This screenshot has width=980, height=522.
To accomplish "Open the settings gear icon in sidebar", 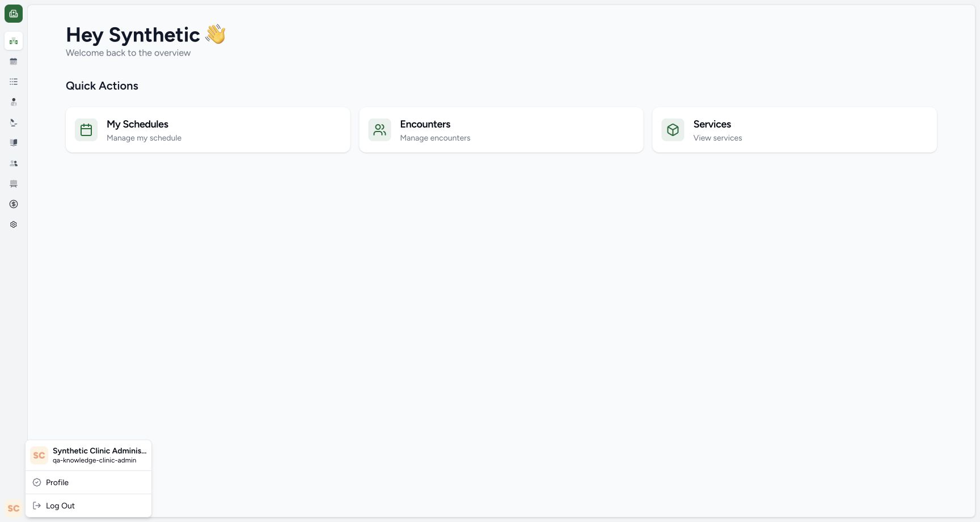I will [14, 224].
